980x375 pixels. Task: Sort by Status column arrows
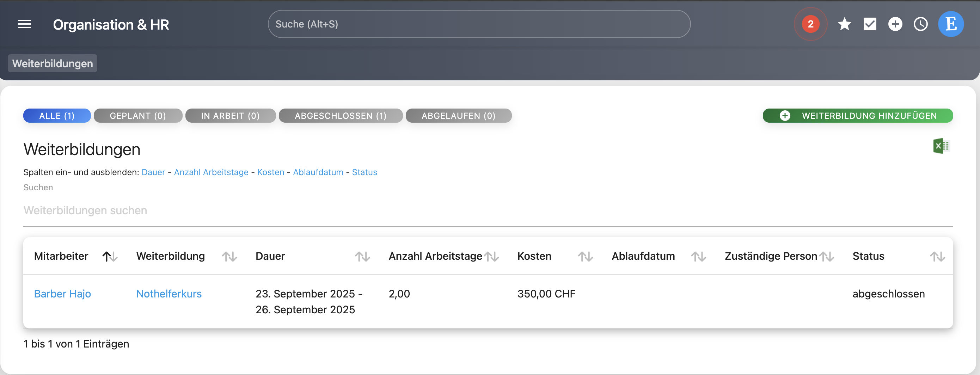[937, 257]
